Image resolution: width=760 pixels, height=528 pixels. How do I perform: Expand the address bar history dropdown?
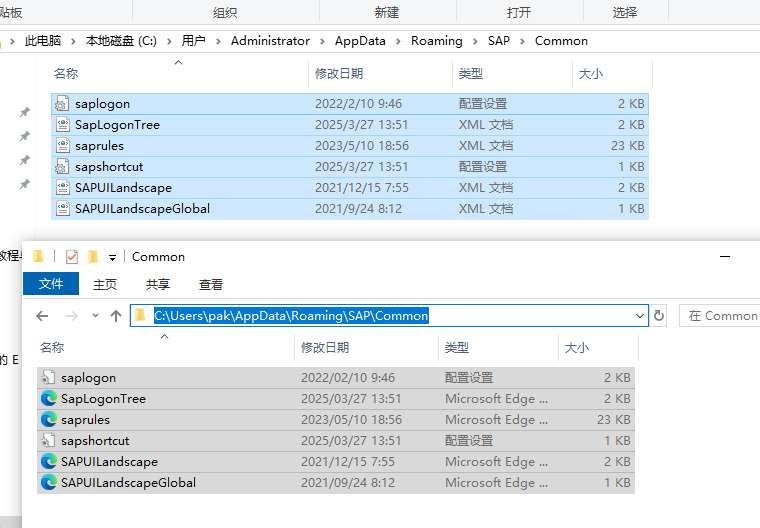(640, 316)
